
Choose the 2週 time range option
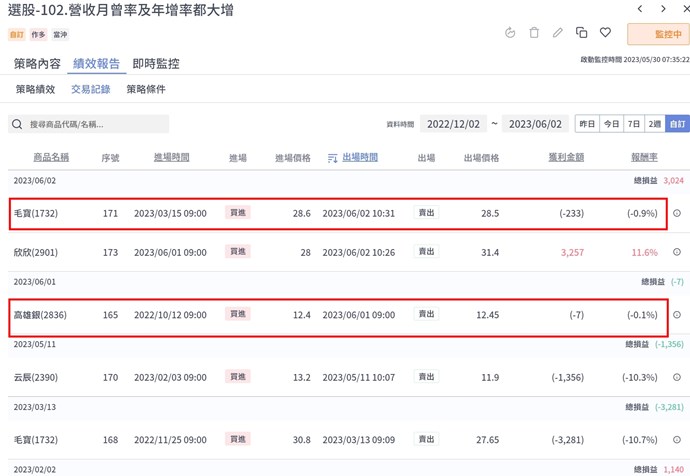click(x=655, y=125)
